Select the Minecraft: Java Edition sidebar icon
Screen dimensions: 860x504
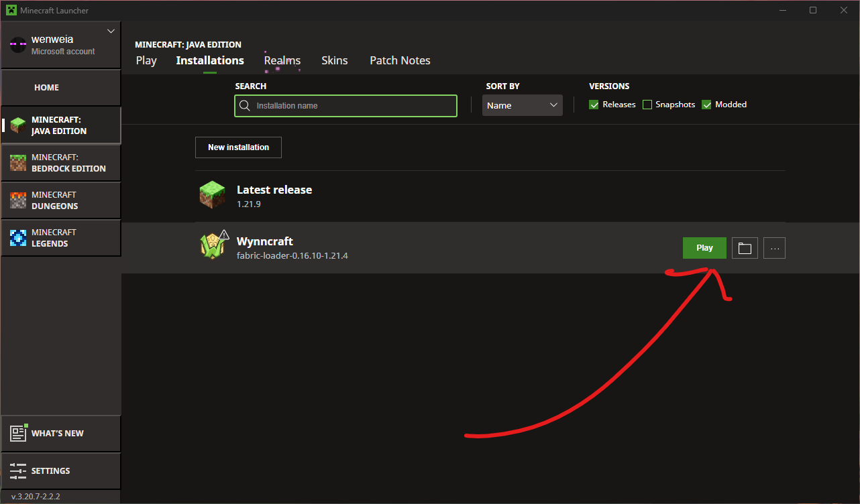point(17,124)
